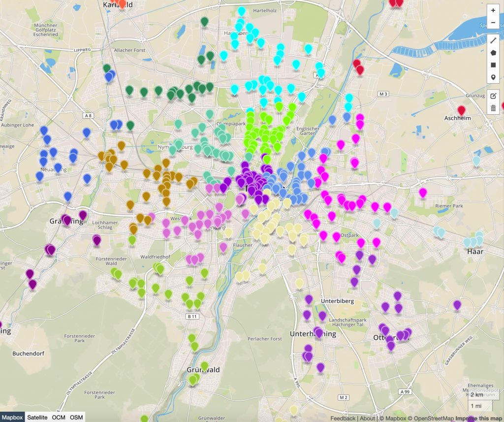Click the delete layers trash icon
Screen dimensions: 504x422
point(493,108)
